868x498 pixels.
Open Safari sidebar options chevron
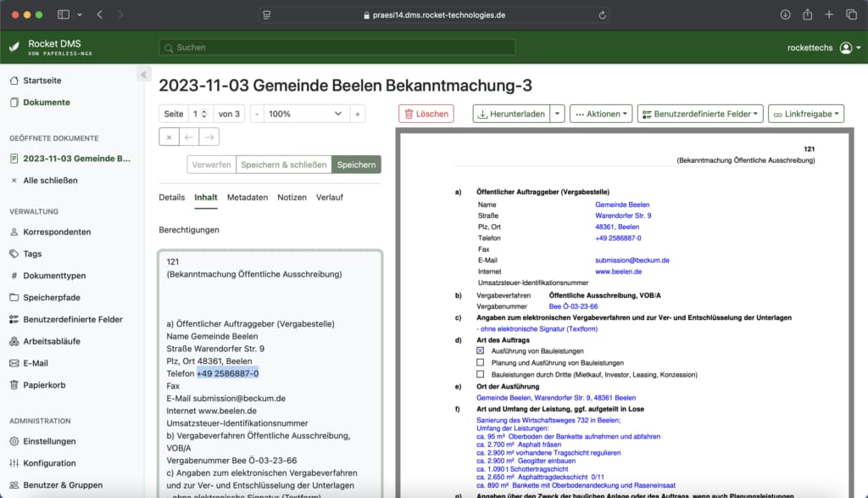(x=80, y=15)
